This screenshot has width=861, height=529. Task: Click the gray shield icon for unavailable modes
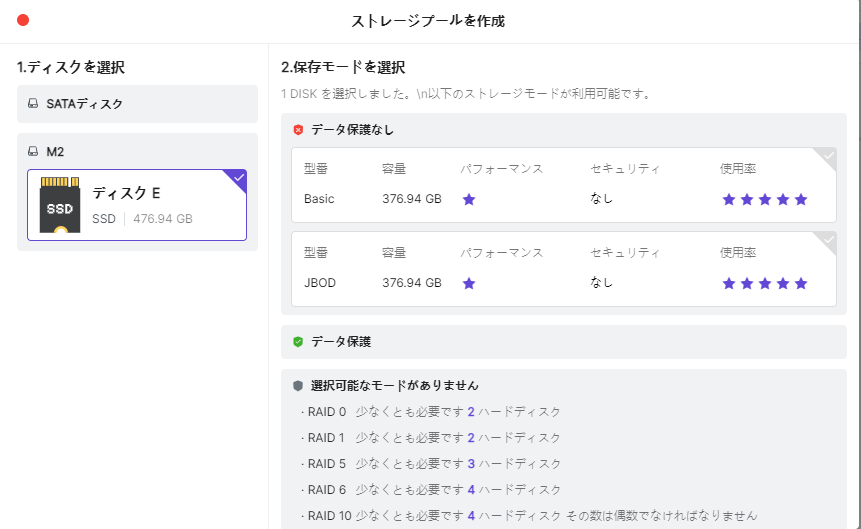point(298,386)
